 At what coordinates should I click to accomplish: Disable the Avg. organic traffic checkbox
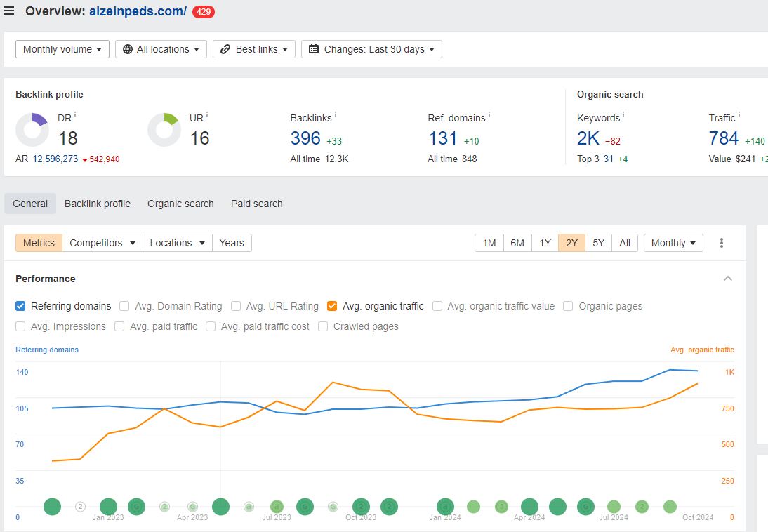pyautogui.click(x=332, y=306)
